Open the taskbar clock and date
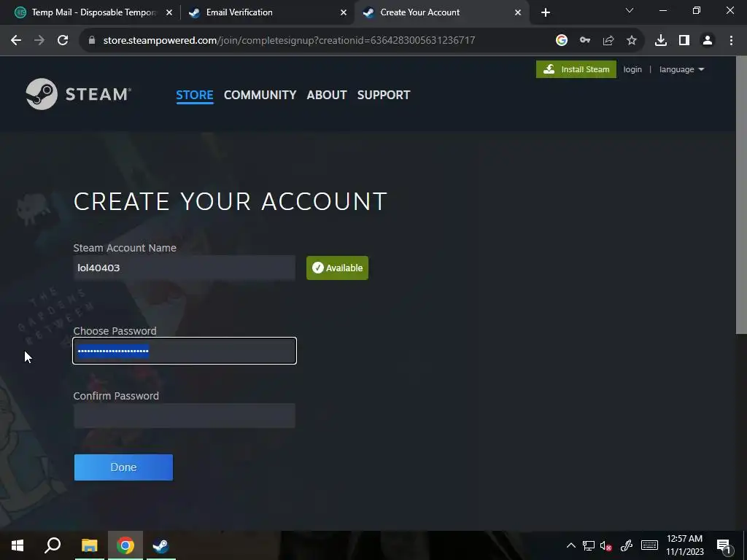The width and height of the screenshot is (747, 560). click(x=684, y=545)
